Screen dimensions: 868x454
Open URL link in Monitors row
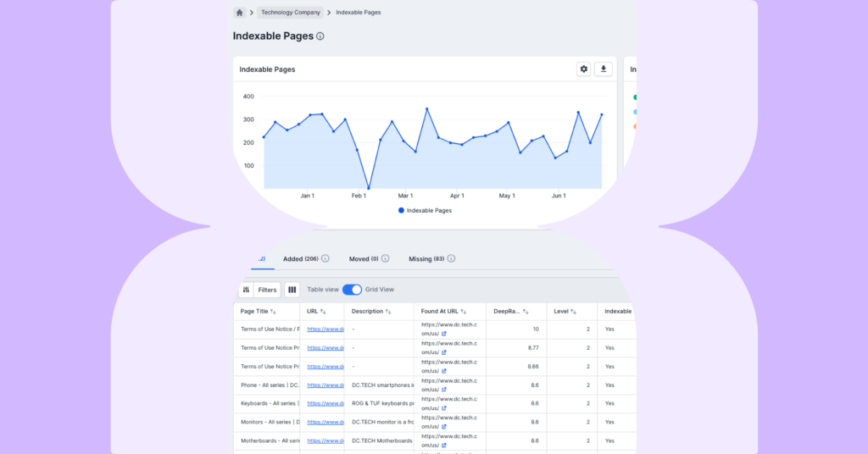pos(325,422)
